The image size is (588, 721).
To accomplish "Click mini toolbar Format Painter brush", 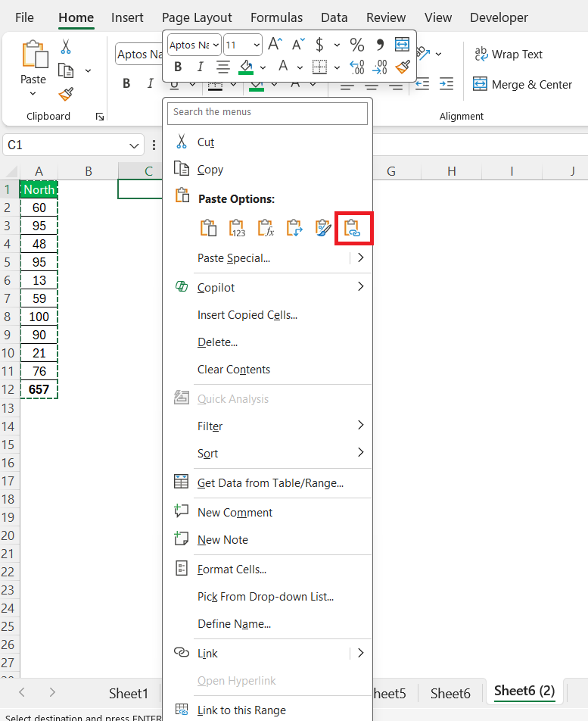I will [x=403, y=67].
